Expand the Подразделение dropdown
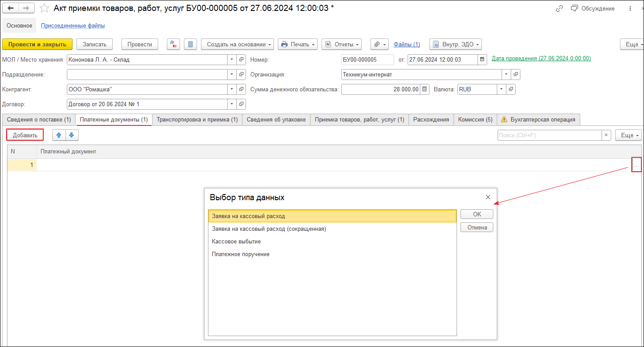 (232, 74)
